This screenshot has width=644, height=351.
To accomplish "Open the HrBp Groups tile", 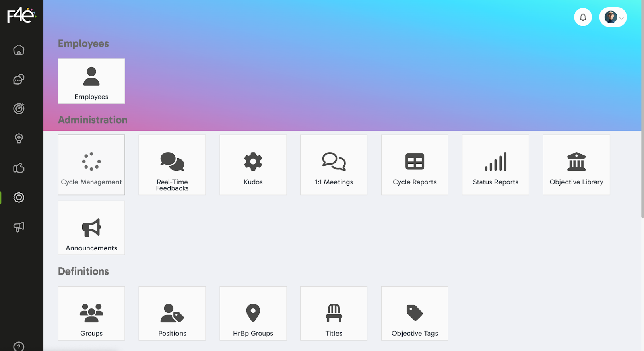I will coord(253,313).
